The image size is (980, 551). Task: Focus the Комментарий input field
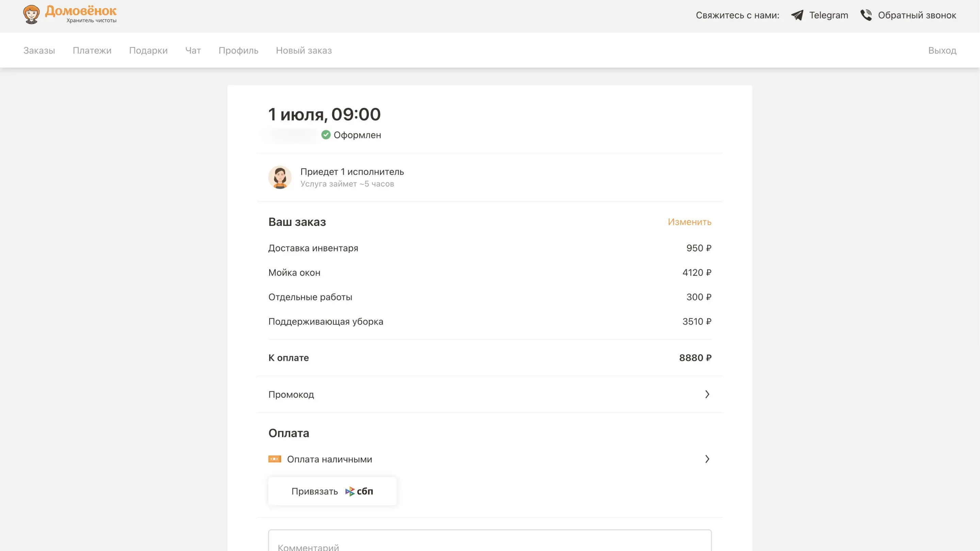point(490,542)
